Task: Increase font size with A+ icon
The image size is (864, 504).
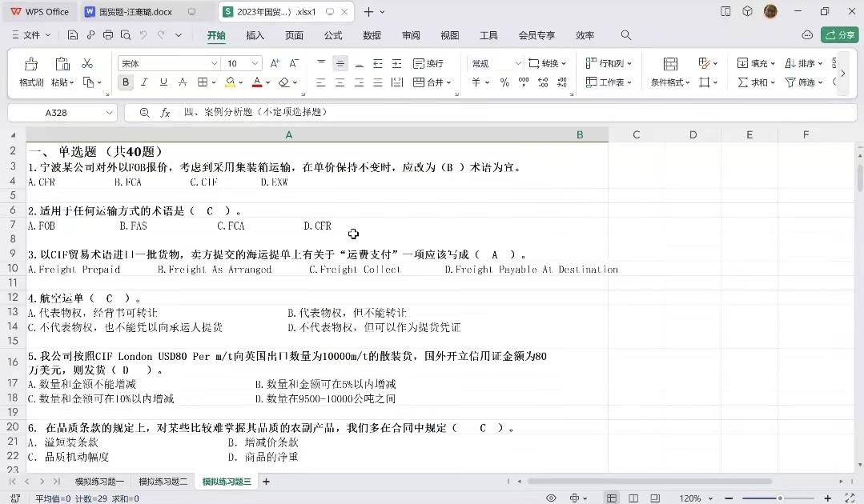Action: 275,63
